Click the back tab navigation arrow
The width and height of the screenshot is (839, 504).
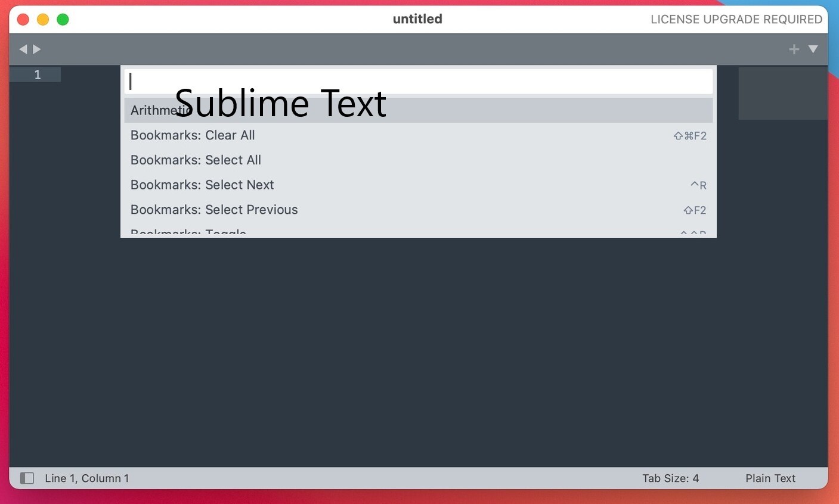(23, 49)
